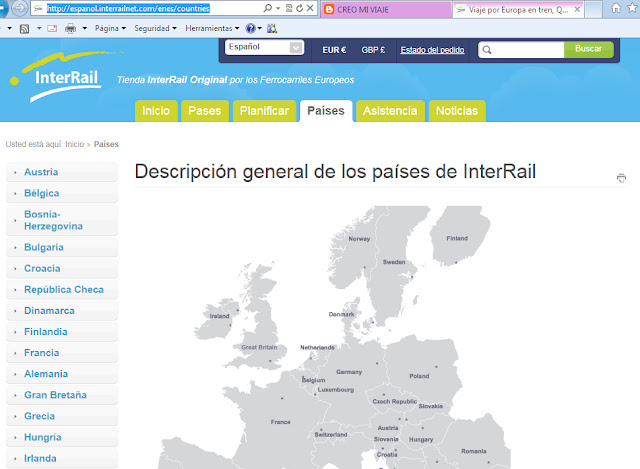Select EUR € currency

click(334, 50)
